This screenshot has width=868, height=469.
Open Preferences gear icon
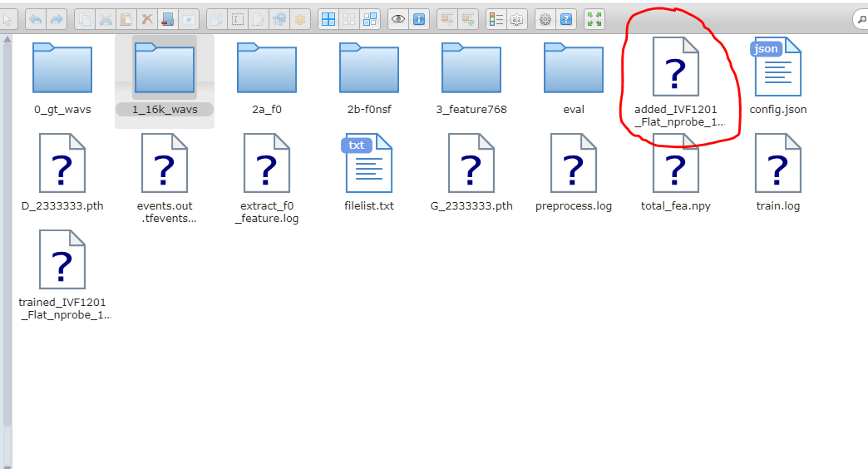(x=545, y=19)
